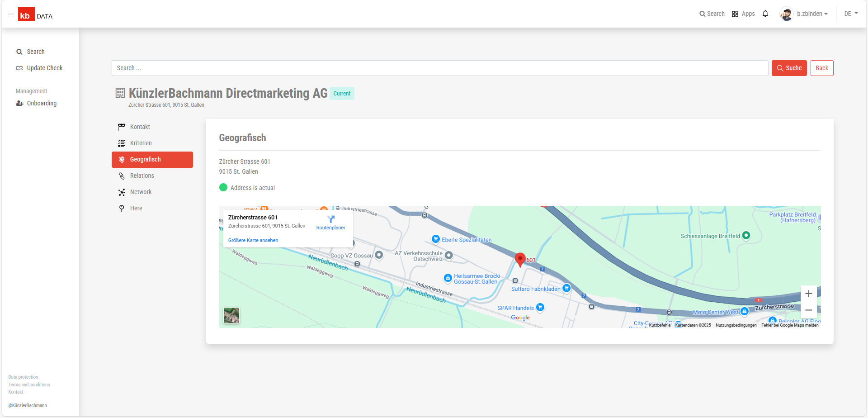Open the Data protection link
Screen dimensions: 868x418
click(23, 377)
